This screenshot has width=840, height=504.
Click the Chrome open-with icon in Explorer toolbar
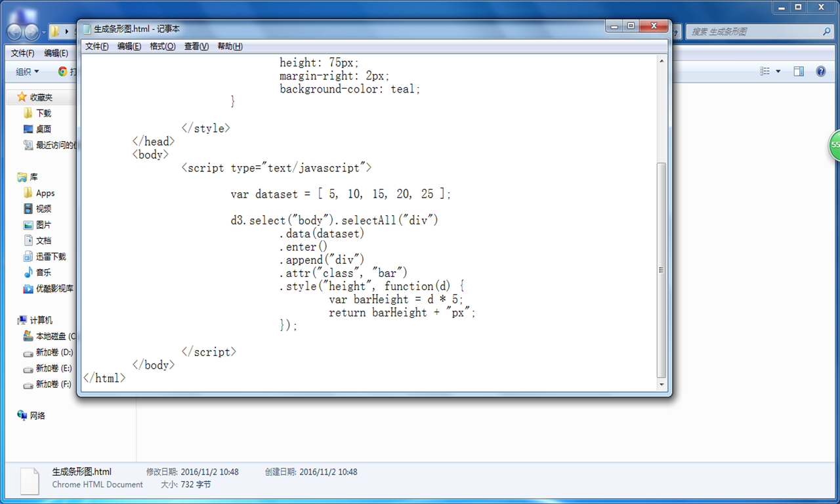point(62,72)
